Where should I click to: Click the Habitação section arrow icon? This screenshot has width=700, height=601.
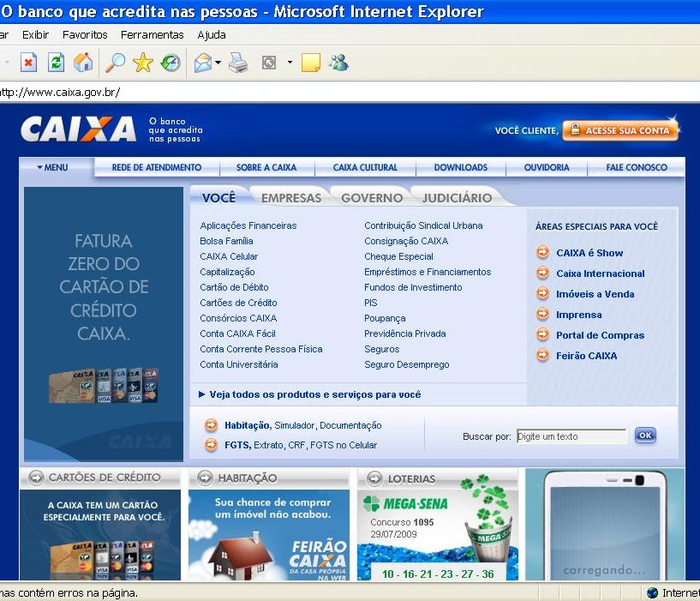click(x=205, y=478)
